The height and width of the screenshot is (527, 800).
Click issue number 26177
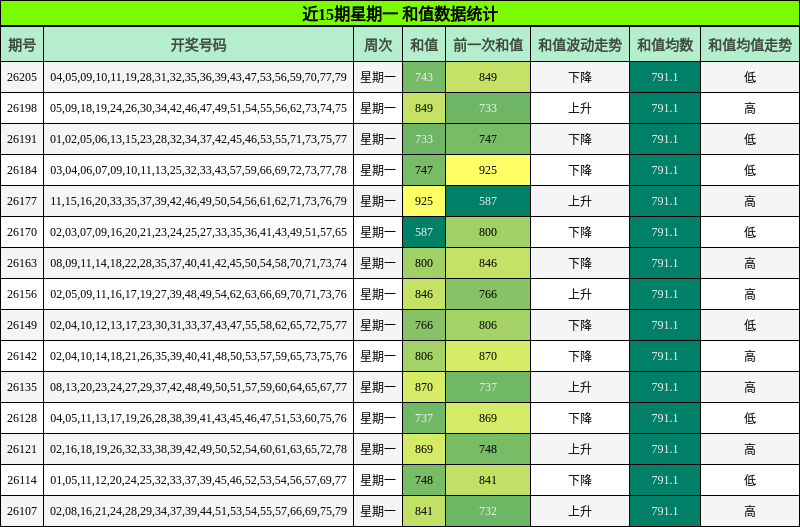tap(22, 201)
